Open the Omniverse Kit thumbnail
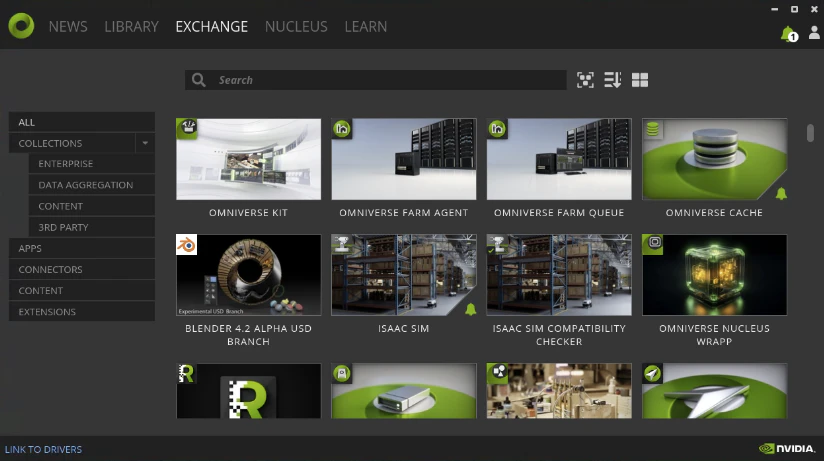The width and height of the screenshot is (824, 461). (x=249, y=159)
